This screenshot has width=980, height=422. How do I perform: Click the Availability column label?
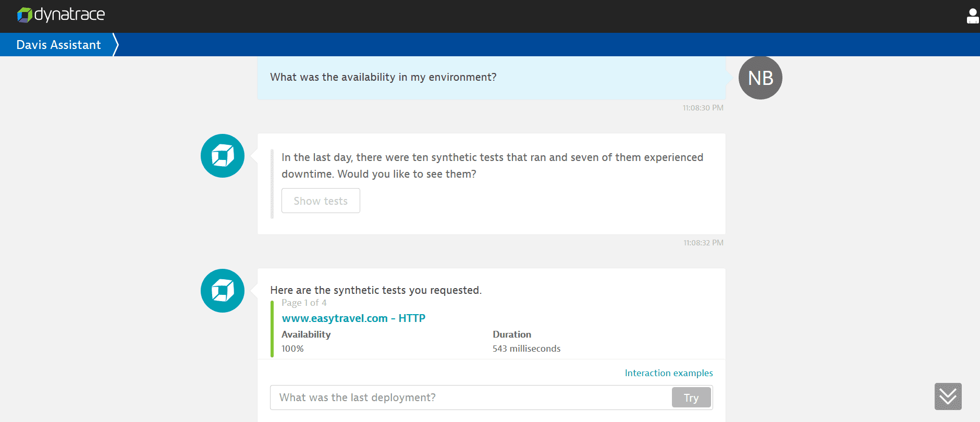point(306,334)
